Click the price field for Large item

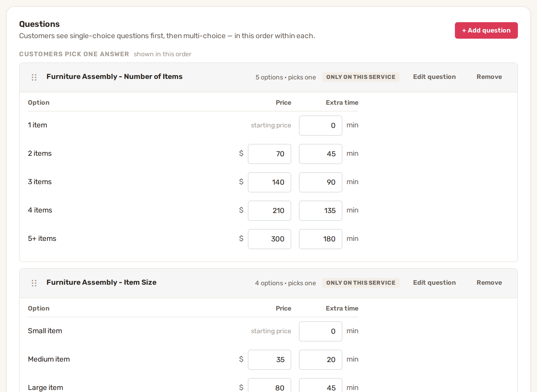[x=270, y=385]
